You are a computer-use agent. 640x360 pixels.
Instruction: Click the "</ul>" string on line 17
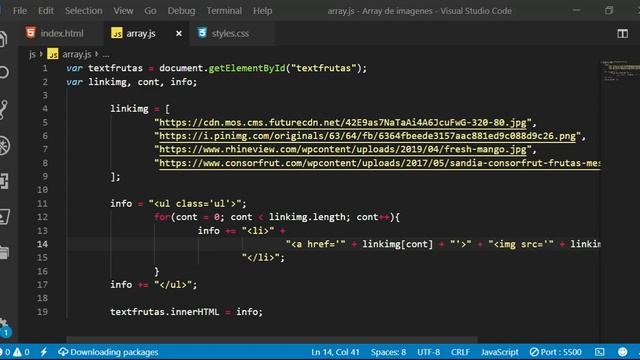coord(173,284)
